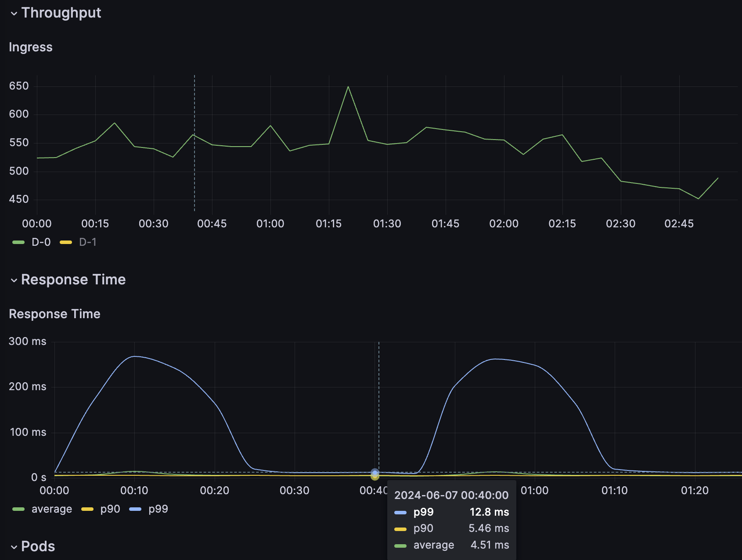The image size is (742, 560).
Task: Click the Ingress peak at 650
Action: point(348,86)
